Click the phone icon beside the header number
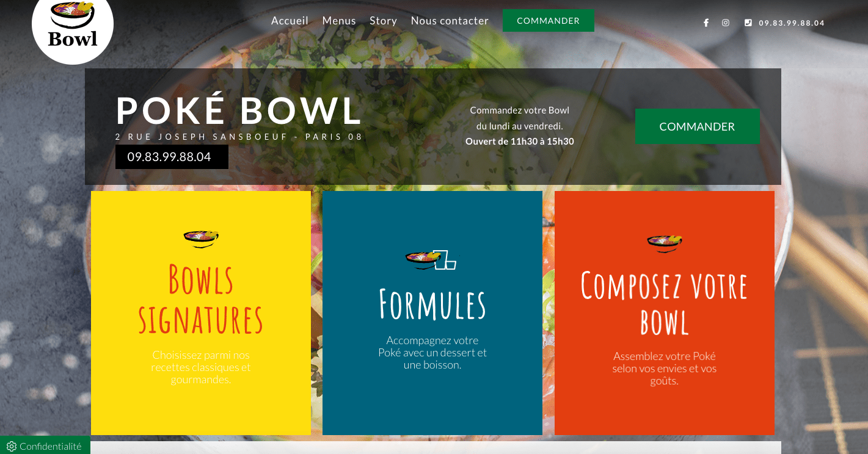The width and height of the screenshot is (868, 454). (748, 23)
